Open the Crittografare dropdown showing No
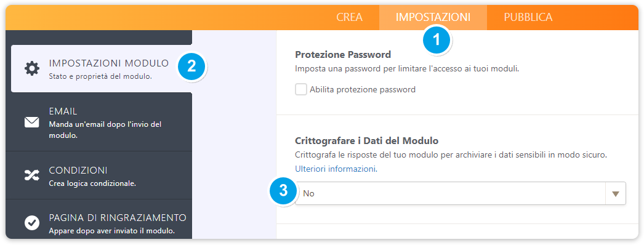Image resolution: width=644 pixels, height=245 pixels. click(461, 193)
